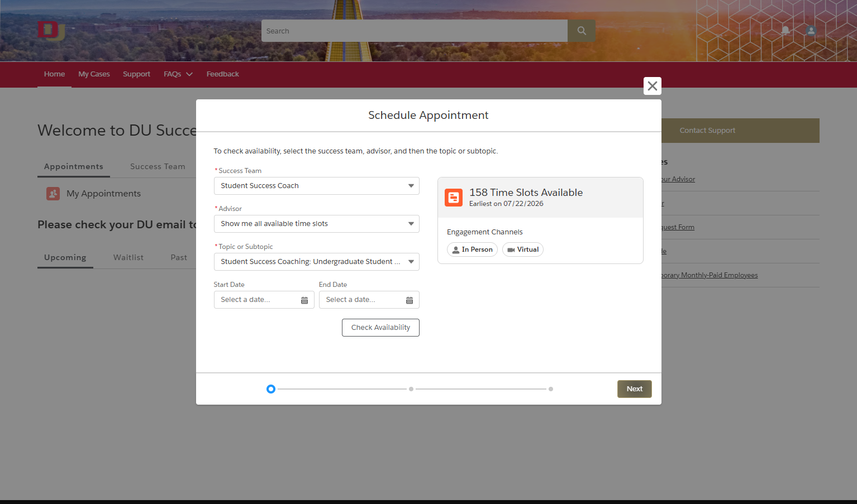Switch to the Appointments tab

pyautogui.click(x=74, y=166)
